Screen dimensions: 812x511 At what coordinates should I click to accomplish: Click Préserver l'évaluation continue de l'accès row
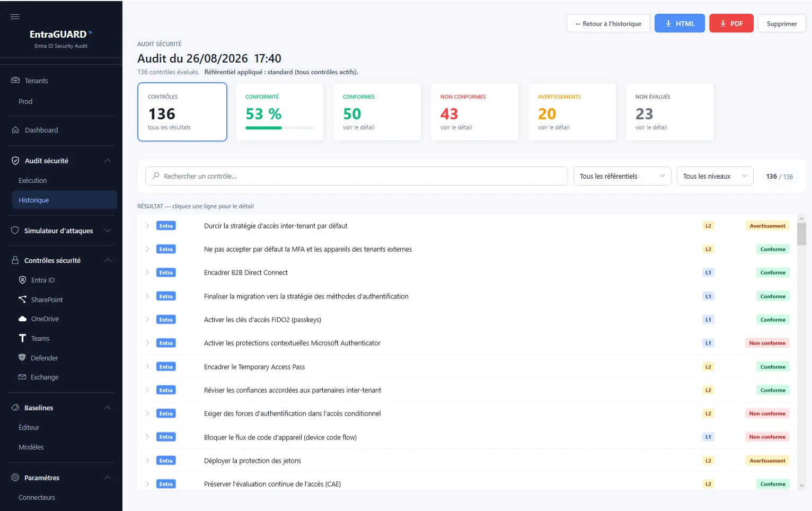click(x=467, y=484)
